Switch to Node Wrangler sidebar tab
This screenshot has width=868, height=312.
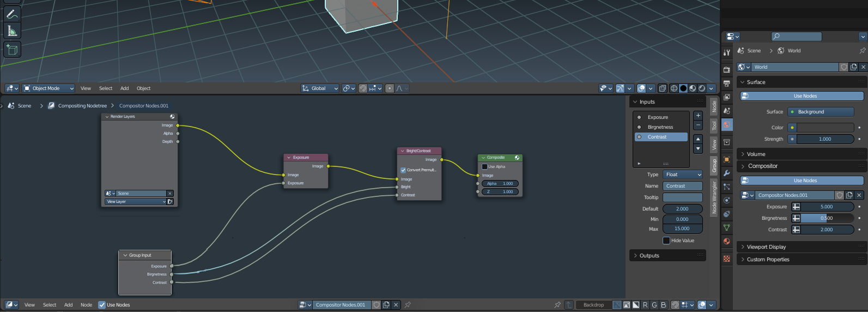[x=714, y=197]
